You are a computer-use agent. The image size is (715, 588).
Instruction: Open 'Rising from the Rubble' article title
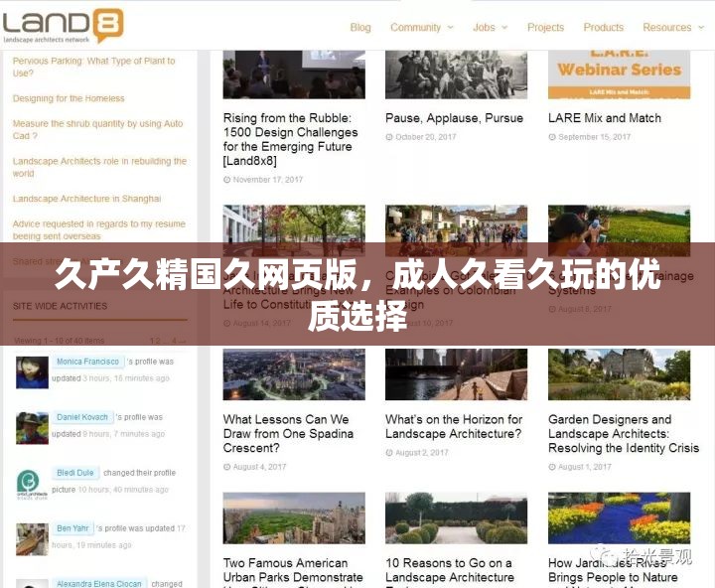290,139
